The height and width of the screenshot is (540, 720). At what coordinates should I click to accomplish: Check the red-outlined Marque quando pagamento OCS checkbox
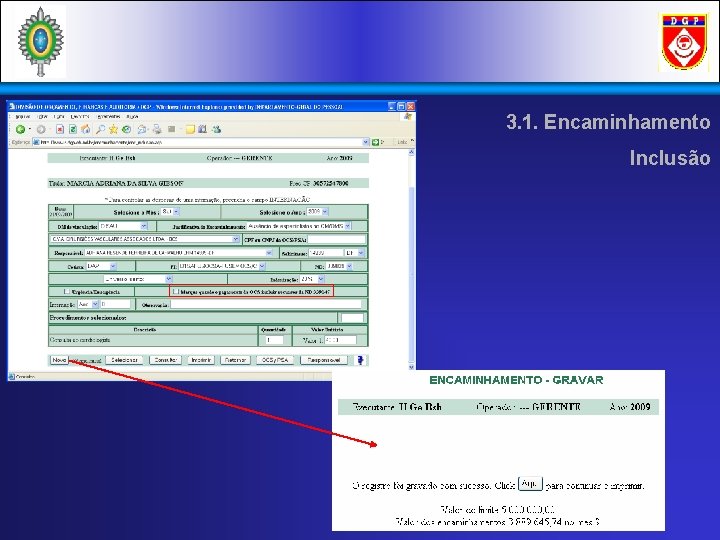click(x=176, y=292)
